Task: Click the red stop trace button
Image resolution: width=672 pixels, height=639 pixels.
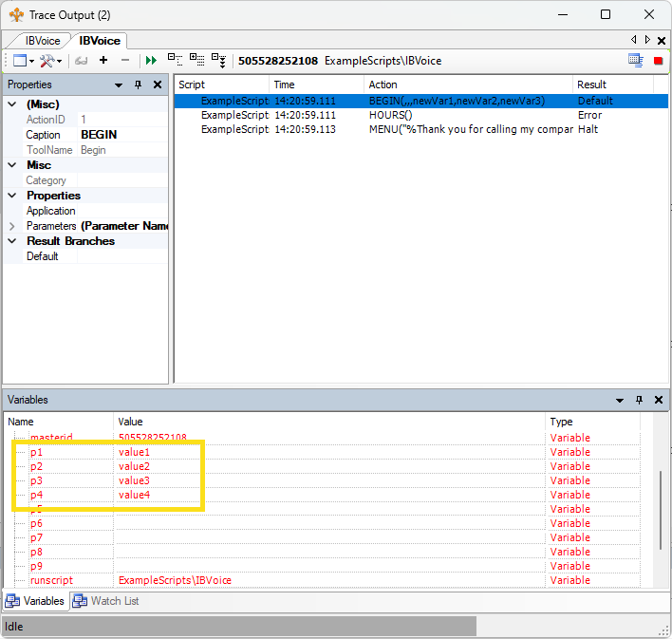Action: coord(659,61)
